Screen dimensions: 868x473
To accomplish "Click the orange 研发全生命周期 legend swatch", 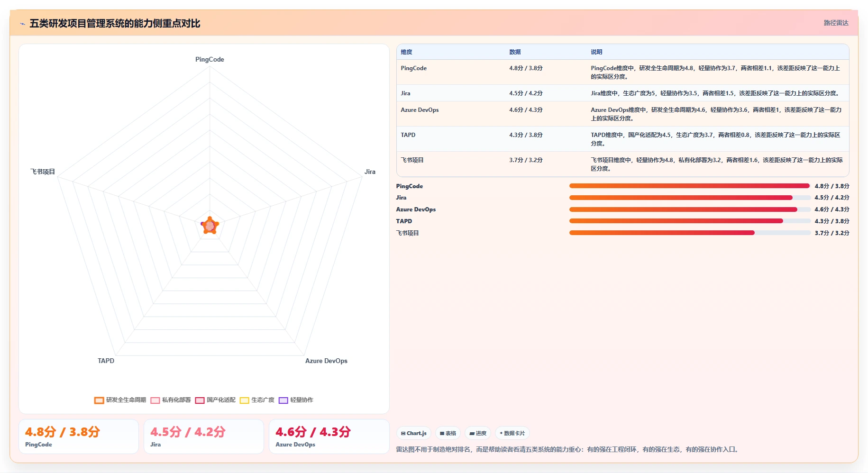I will [99, 400].
